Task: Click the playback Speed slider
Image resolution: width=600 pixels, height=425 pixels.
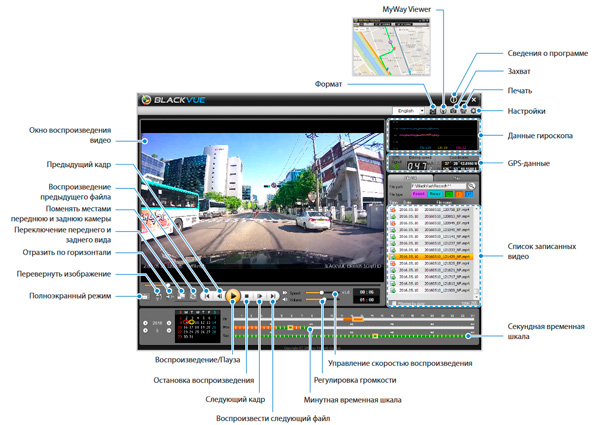Action: 321,293
